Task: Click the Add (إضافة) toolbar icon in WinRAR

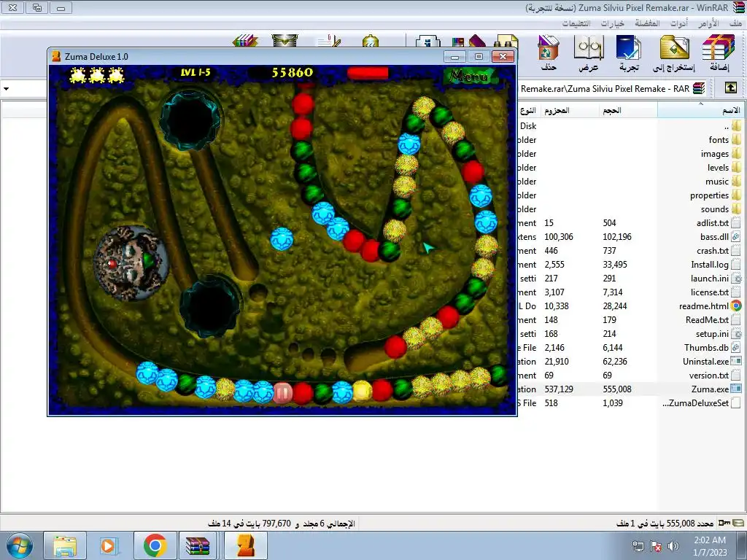Action: pos(719,52)
